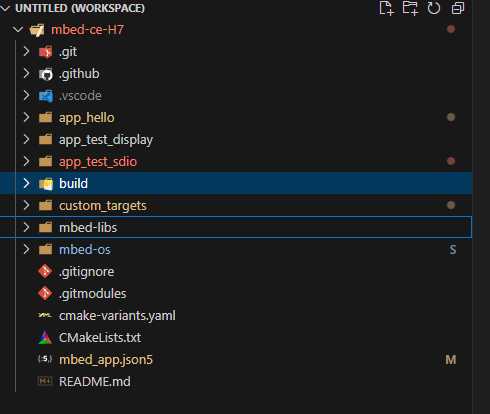Select the app_test_sdio folder
The image size is (490, 414).
[236, 161]
